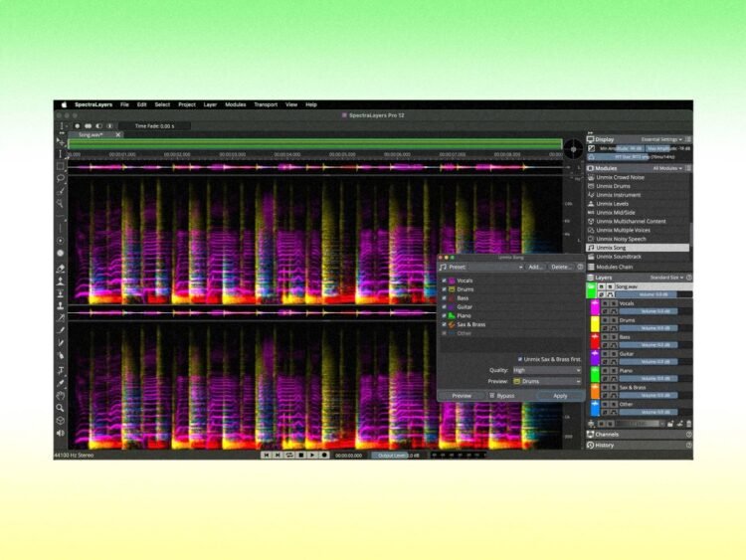Activate the zoom magnifier tool
The height and width of the screenshot is (560, 746).
click(61, 408)
